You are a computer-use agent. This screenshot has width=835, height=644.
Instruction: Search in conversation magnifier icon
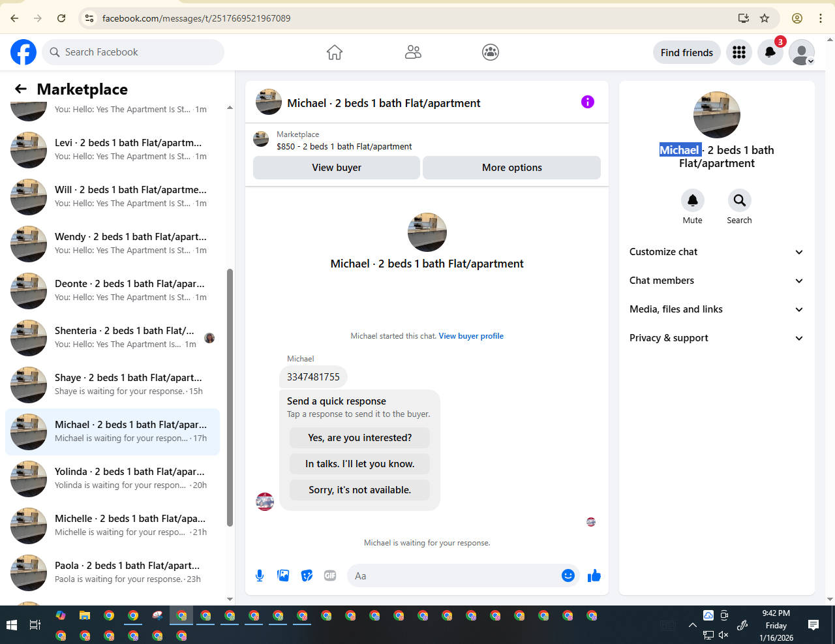(740, 200)
